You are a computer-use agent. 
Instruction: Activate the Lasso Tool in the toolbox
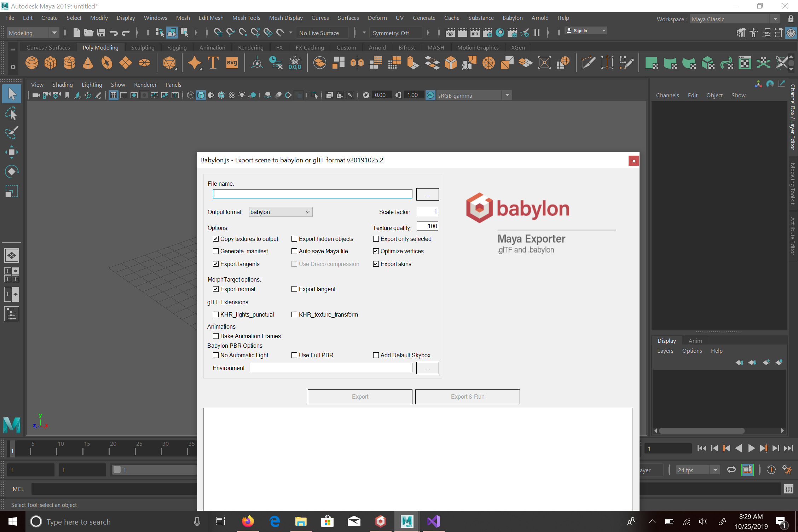(12, 113)
